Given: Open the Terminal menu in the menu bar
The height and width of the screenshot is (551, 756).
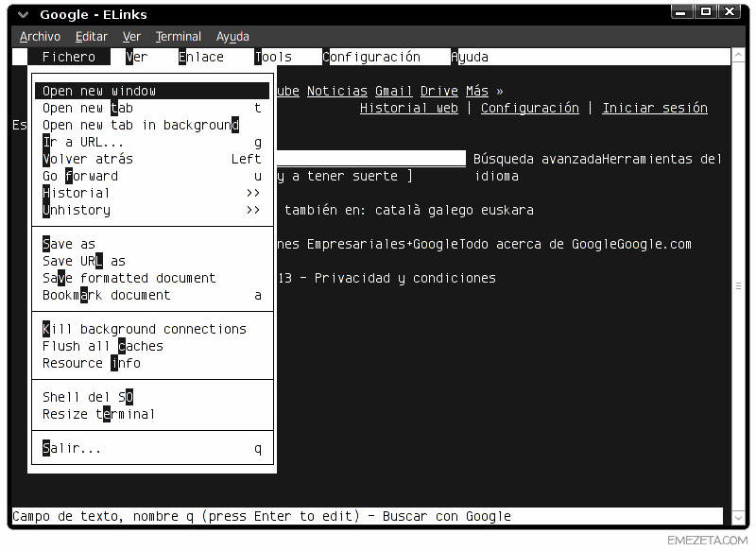Looking at the screenshot, I should click(x=178, y=37).
